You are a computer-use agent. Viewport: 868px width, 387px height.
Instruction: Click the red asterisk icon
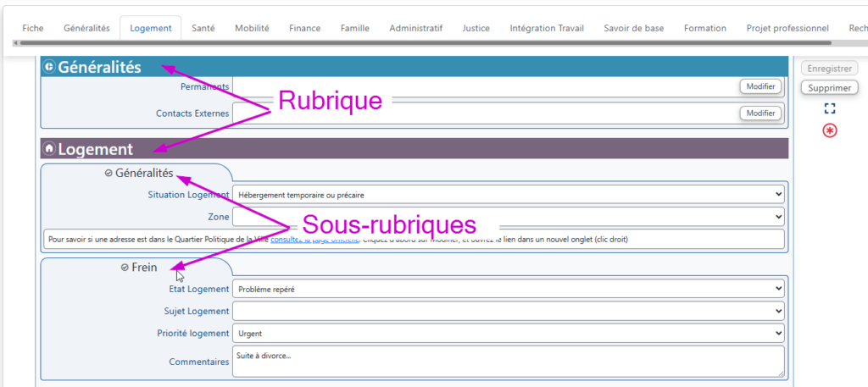click(830, 130)
